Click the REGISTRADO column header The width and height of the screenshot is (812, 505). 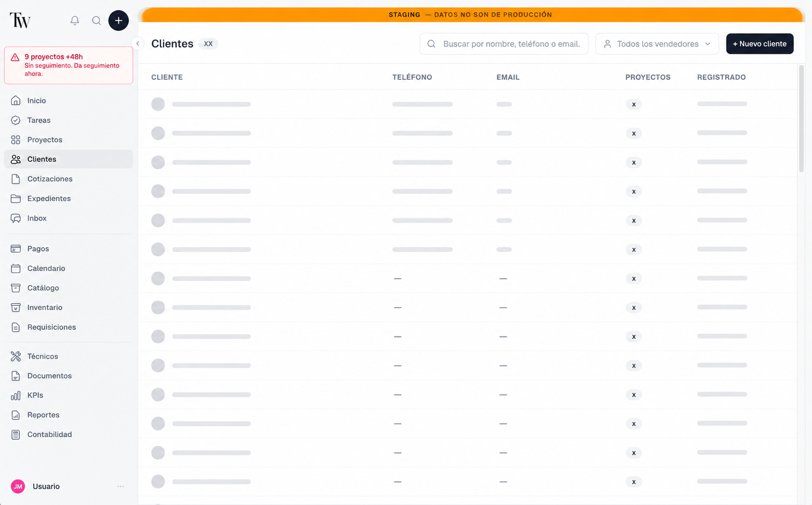721,77
